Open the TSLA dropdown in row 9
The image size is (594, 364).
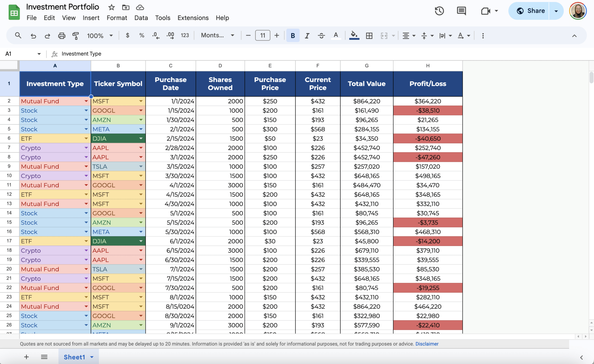pyautogui.click(x=141, y=166)
